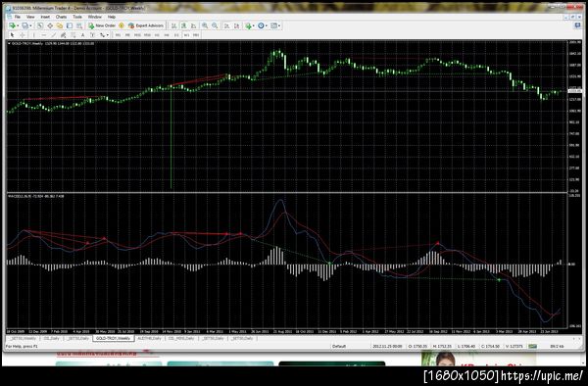
Task: Open the View menu
Action: click(30, 17)
